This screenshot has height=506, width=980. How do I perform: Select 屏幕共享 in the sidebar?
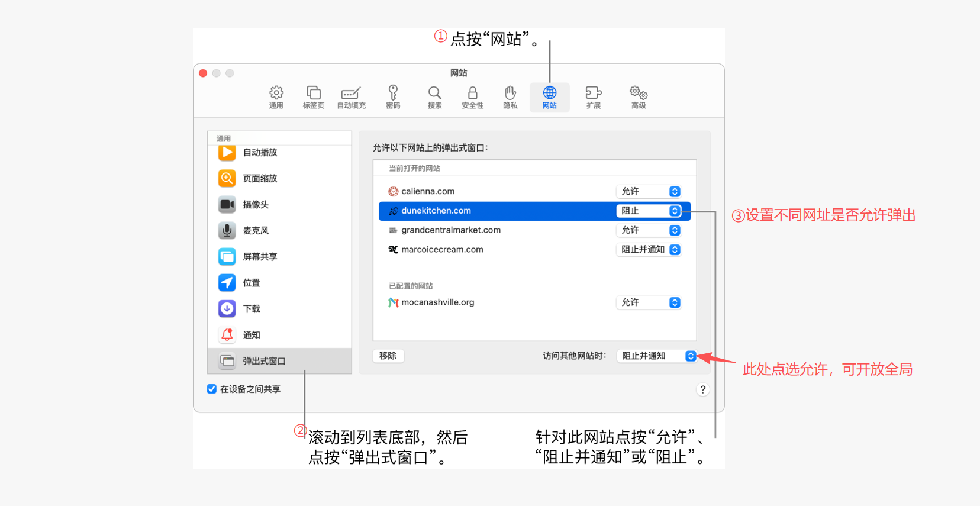pyautogui.click(x=279, y=256)
